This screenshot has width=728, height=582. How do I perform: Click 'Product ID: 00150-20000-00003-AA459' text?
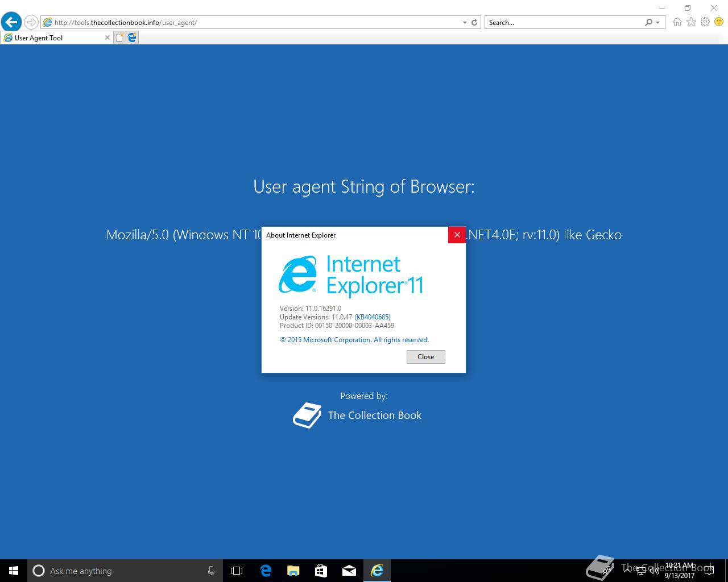[337, 326]
